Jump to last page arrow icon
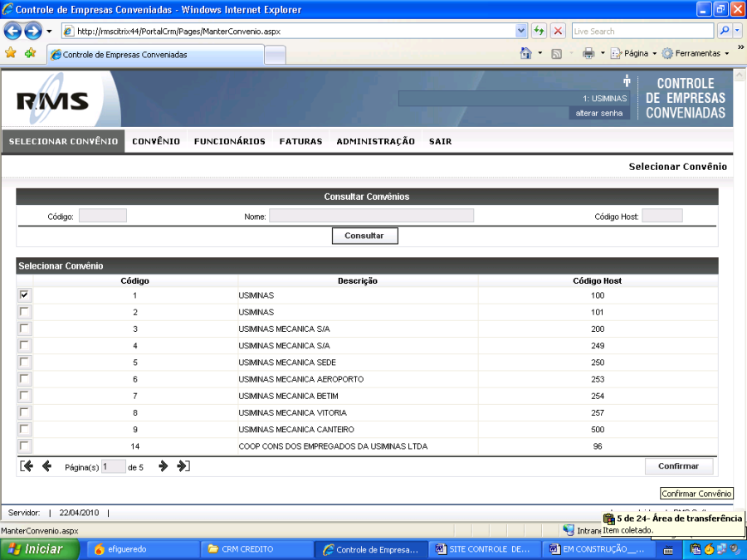 tap(183, 466)
